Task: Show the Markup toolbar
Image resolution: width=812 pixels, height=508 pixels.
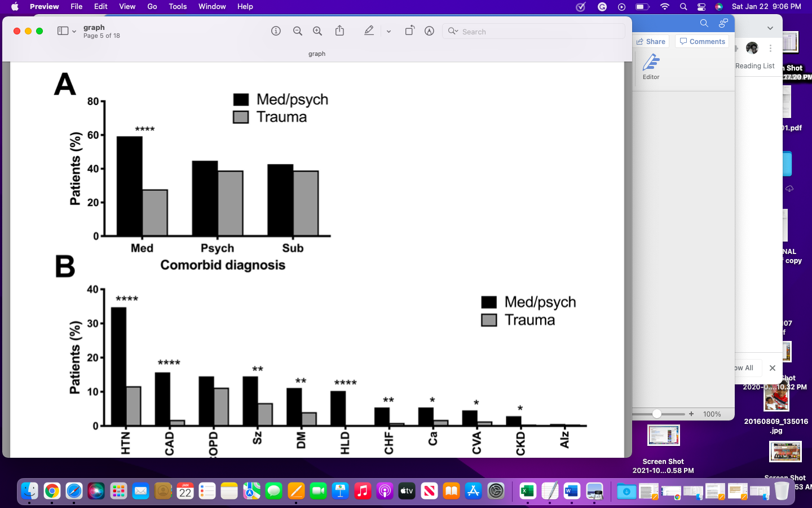Action: [x=429, y=31]
